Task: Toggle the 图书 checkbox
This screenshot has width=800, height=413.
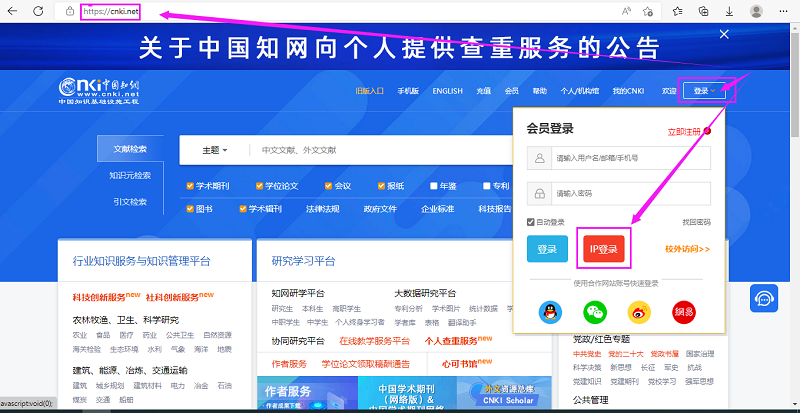Action: pos(190,209)
